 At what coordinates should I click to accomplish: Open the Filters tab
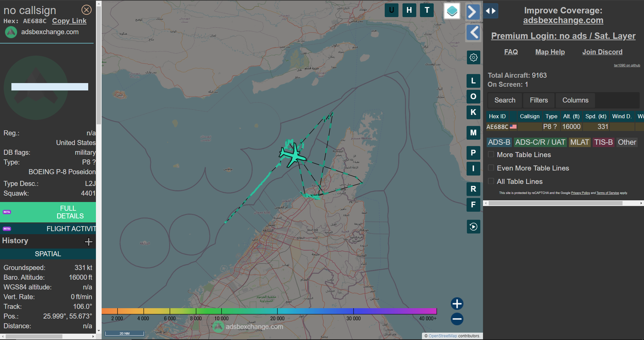539,100
